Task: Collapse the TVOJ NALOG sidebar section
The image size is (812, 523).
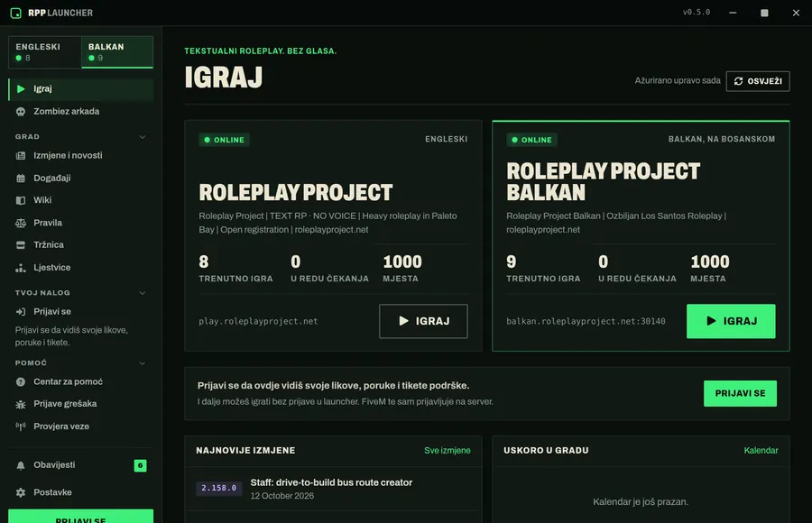Action: [x=143, y=293]
